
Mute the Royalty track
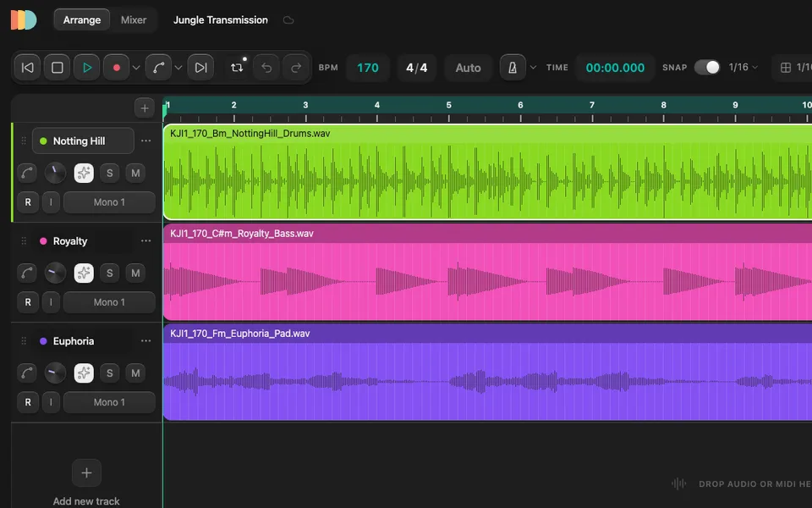point(135,273)
